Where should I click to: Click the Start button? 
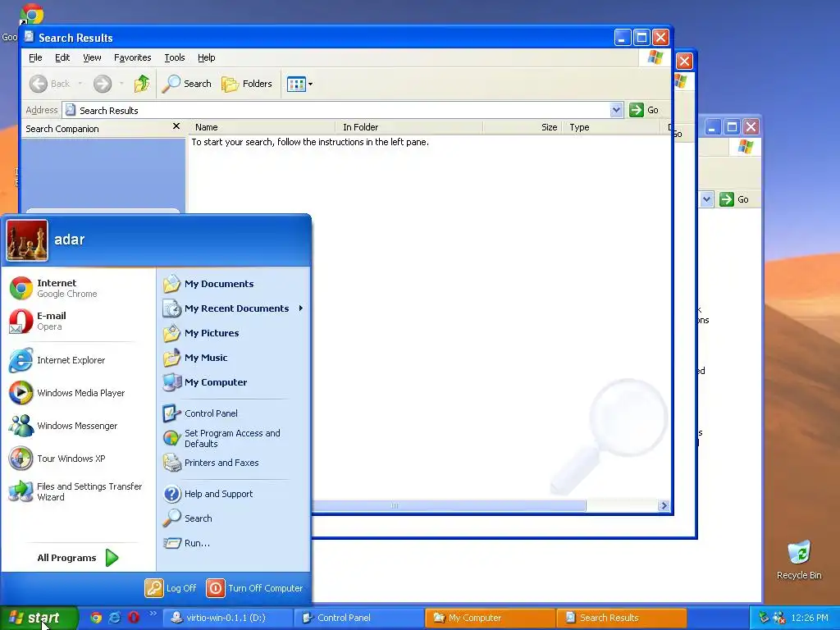click(x=39, y=618)
